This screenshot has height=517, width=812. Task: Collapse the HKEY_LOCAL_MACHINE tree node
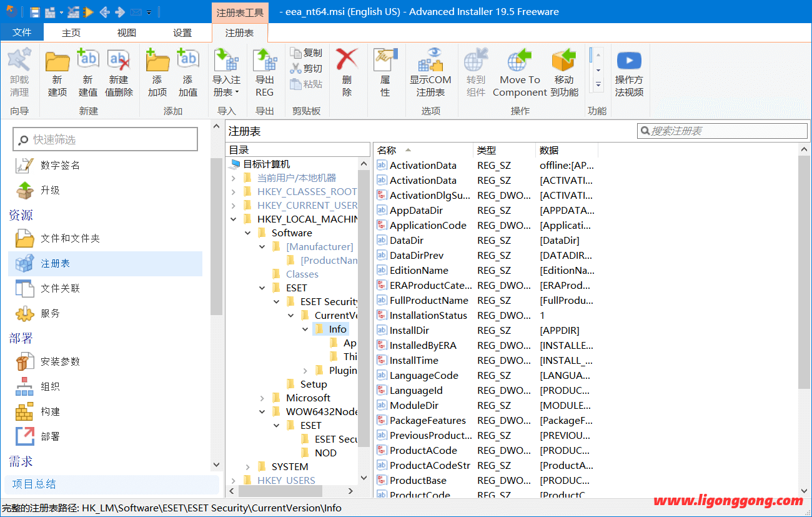[x=234, y=219]
